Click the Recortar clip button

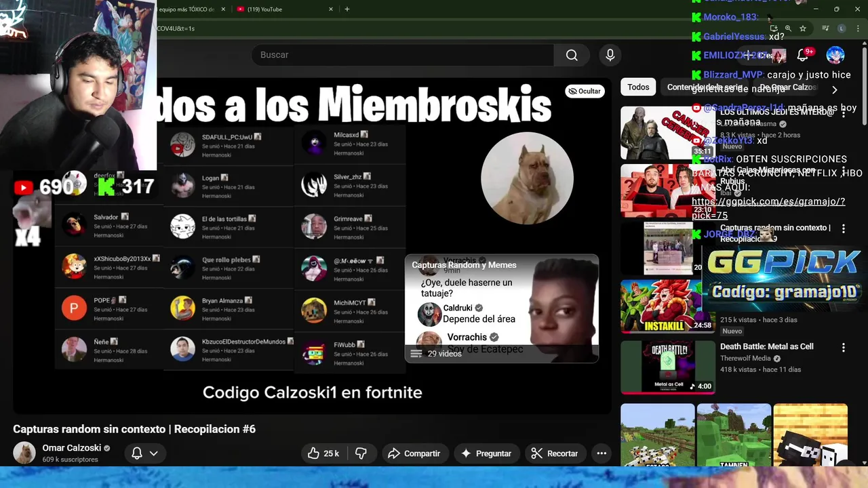tap(554, 453)
